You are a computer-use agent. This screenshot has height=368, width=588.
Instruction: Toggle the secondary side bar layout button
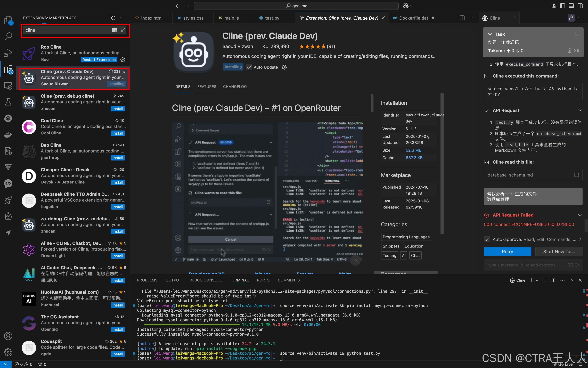[580, 6]
